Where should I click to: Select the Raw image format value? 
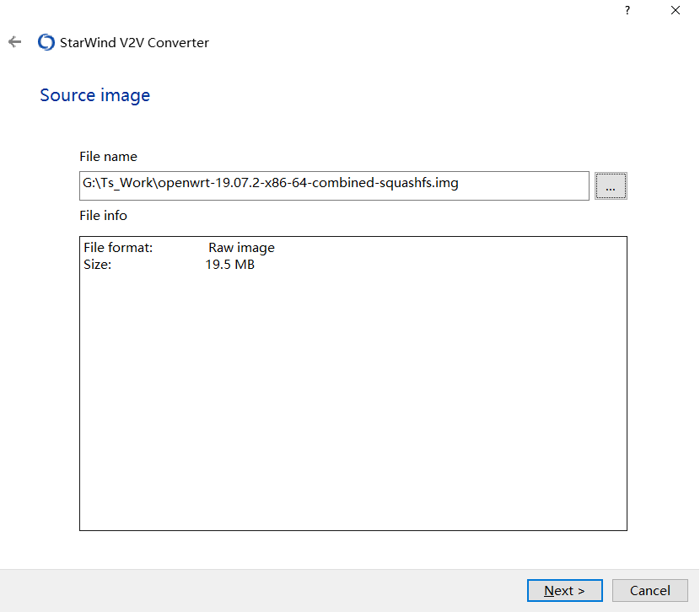[x=241, y=248]
